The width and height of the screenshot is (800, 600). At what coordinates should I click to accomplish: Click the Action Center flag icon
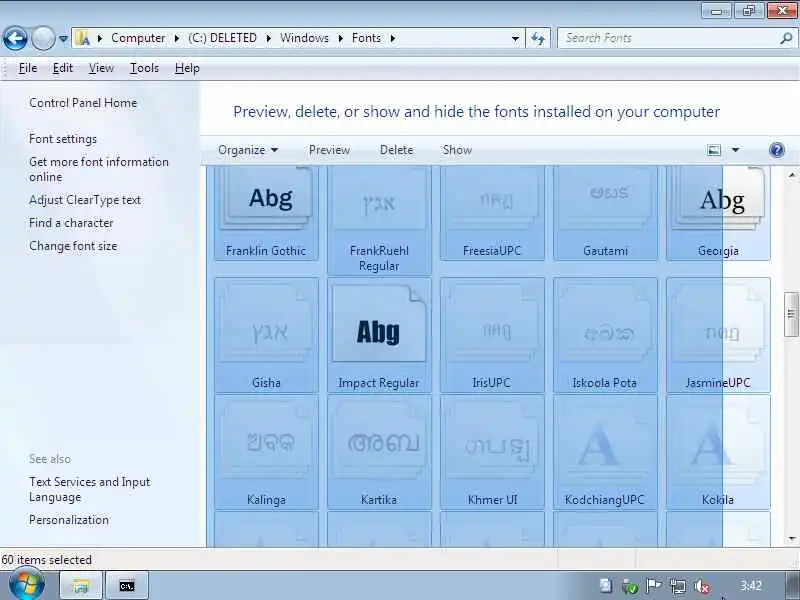click(653, 586)
